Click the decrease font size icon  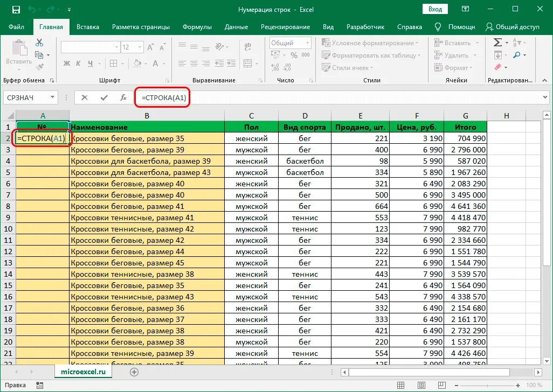(x=162, y=47)
